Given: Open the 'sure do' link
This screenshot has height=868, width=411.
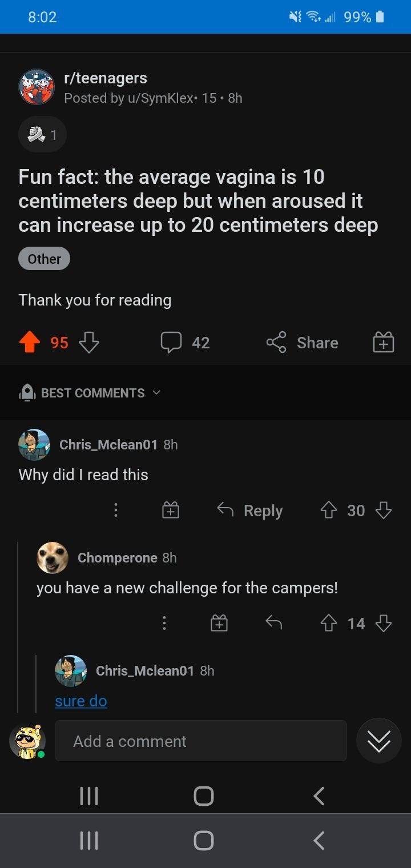Looking at the screenshot, I should click(81, 701).
